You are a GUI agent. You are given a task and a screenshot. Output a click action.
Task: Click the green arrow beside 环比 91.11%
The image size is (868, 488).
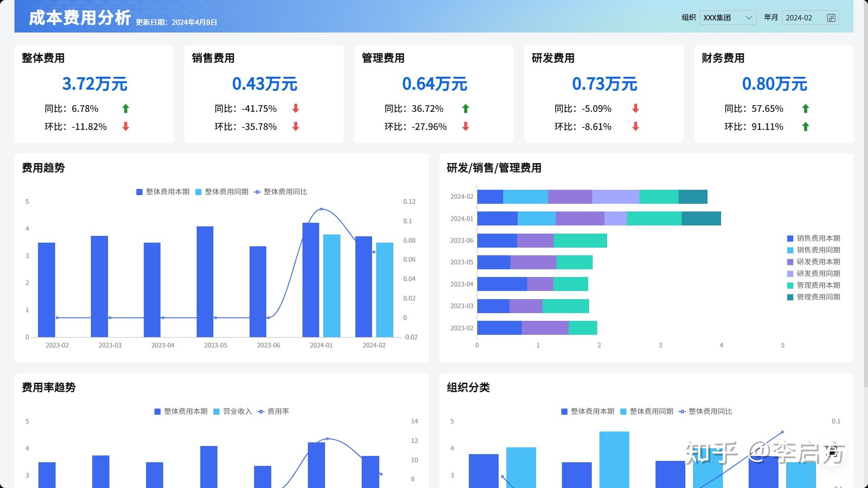(806, 127)
